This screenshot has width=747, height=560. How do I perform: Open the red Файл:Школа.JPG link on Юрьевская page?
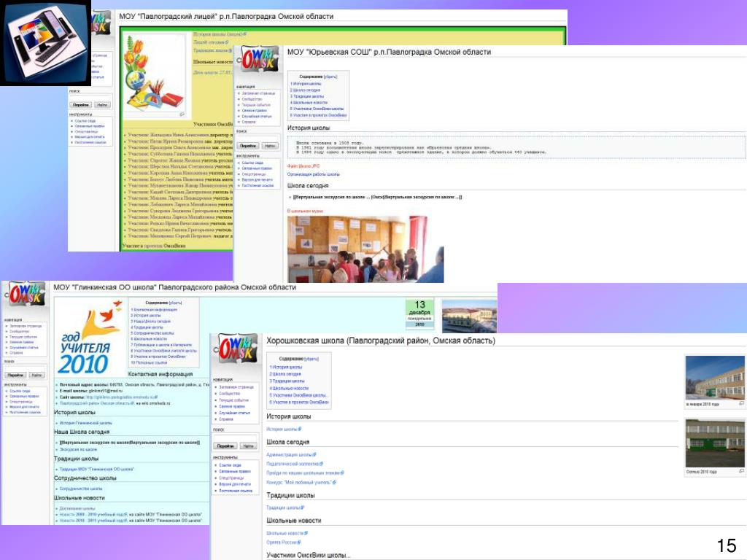click(303, 166)
